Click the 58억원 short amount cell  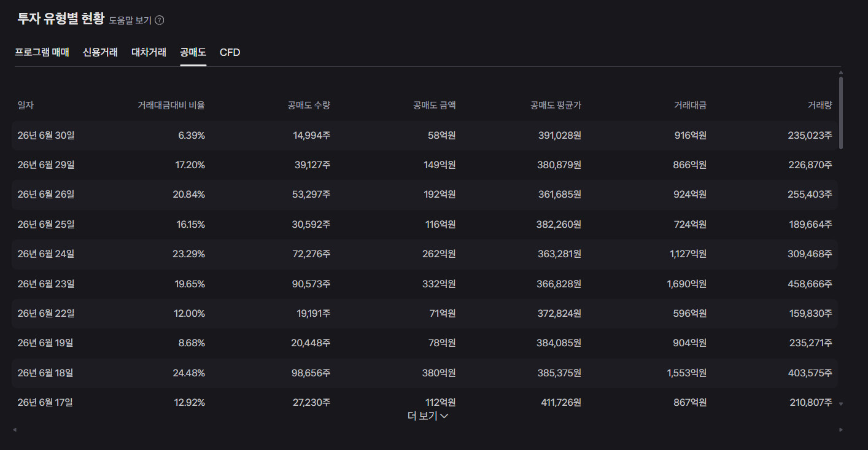[x=442, y=135]
